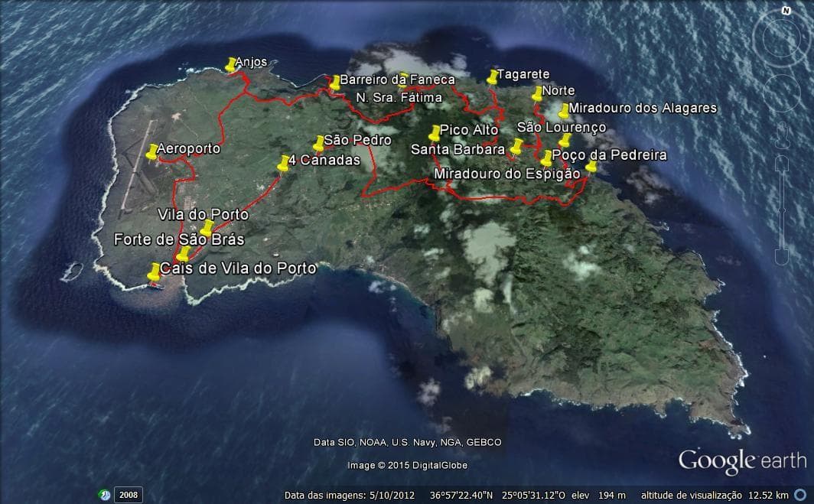
Task: Click the zoom in end of zoom slider
Action: click(782, 164)
